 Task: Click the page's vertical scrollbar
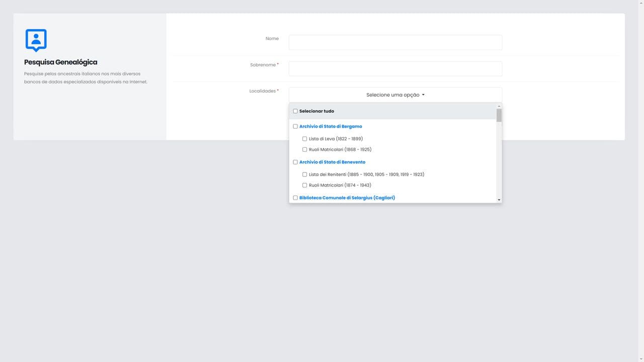pos(641,181)
